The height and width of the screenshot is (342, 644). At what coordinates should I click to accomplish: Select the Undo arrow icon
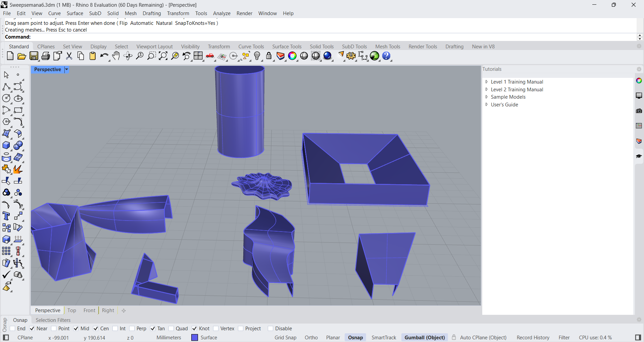(104, 56)
